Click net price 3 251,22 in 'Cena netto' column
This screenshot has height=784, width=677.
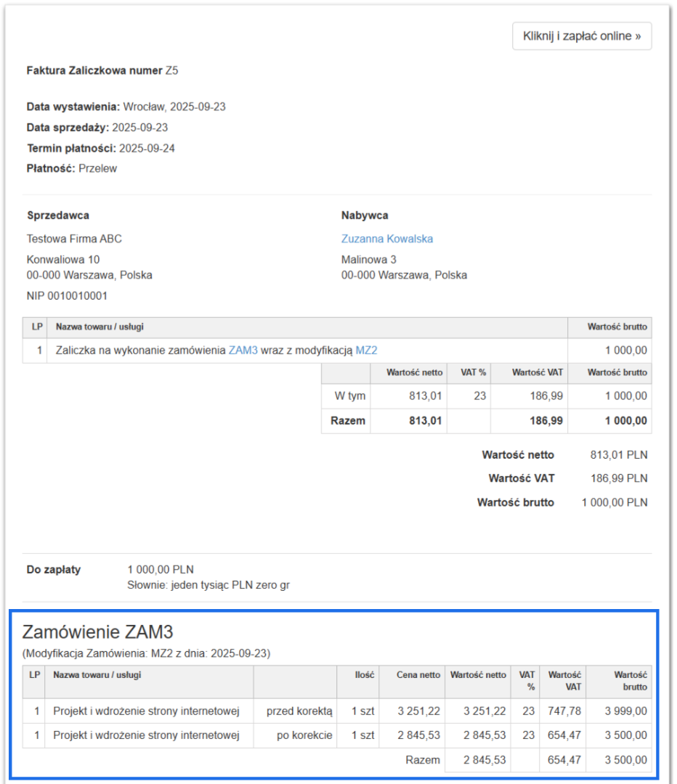419,711
